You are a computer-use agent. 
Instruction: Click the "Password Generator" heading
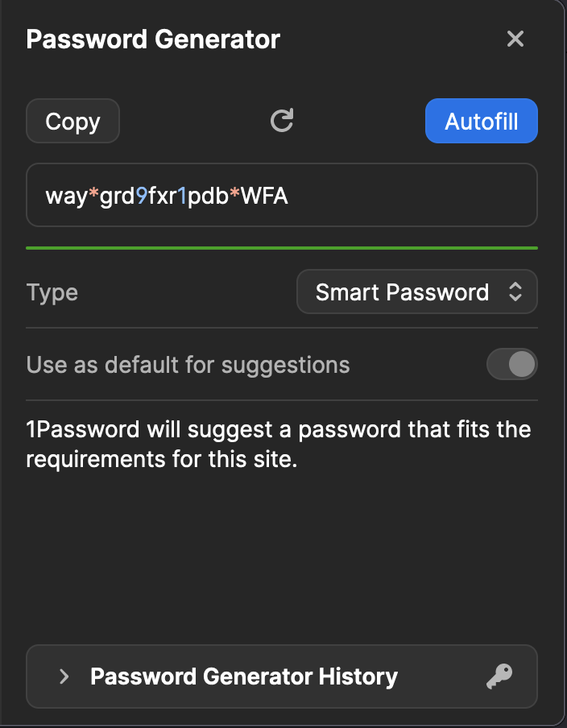tap(153, 39)
